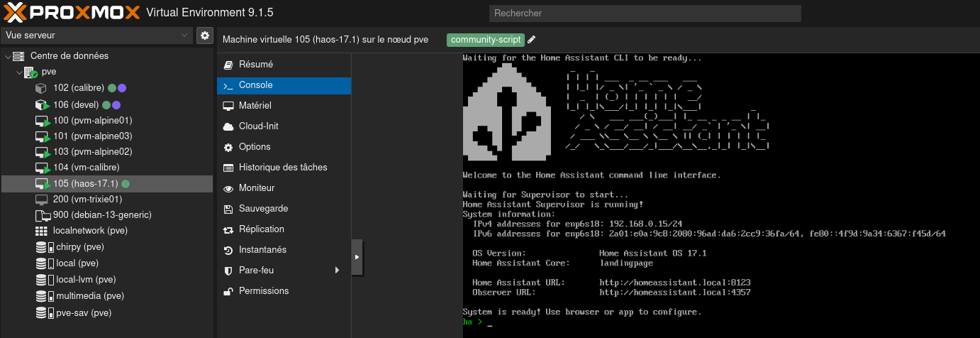The width and height of the screenshot is (980, 338).
Task: Select the Console menu item
Action: (x=255, y=85)
